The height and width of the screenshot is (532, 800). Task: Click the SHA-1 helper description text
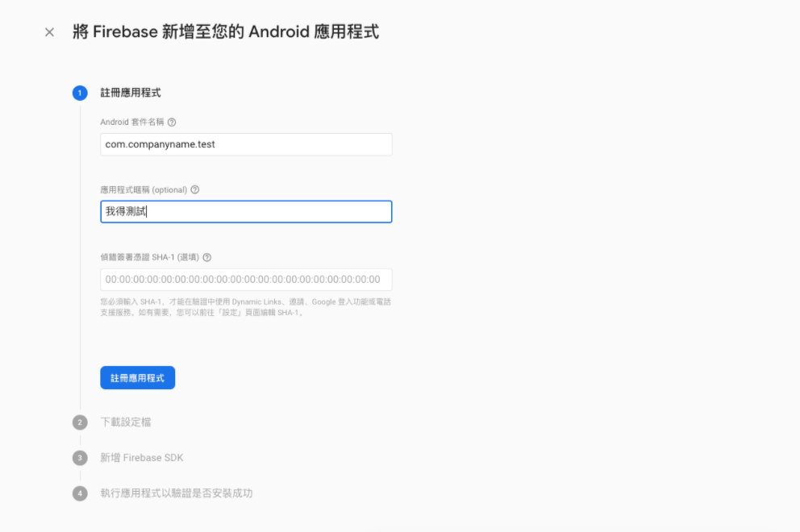(x=245, y=307)
